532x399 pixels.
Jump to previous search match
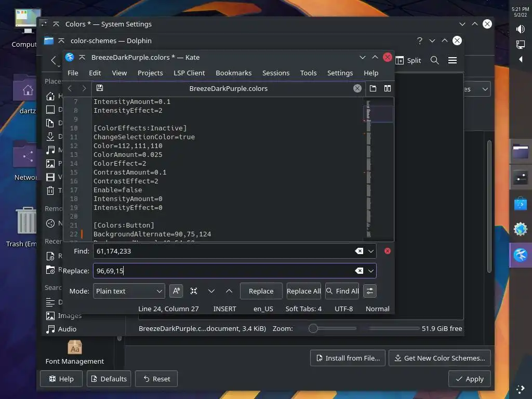(x=229, y=291)
